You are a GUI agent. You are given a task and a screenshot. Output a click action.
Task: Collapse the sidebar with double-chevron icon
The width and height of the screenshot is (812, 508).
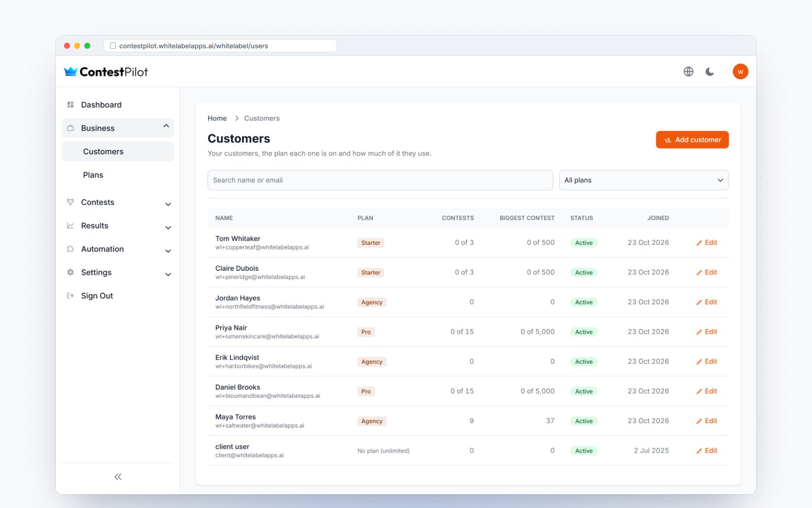(118, 477)
